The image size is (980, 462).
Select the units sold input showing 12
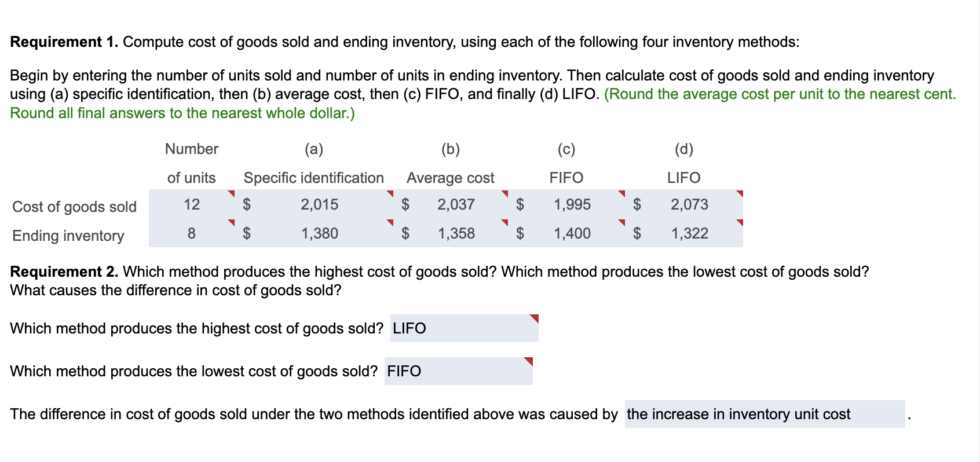[192, 204]
